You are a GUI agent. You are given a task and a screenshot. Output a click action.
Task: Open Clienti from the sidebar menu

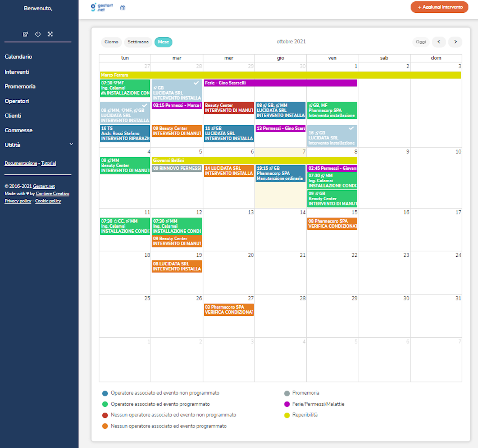tap(13, 115)
